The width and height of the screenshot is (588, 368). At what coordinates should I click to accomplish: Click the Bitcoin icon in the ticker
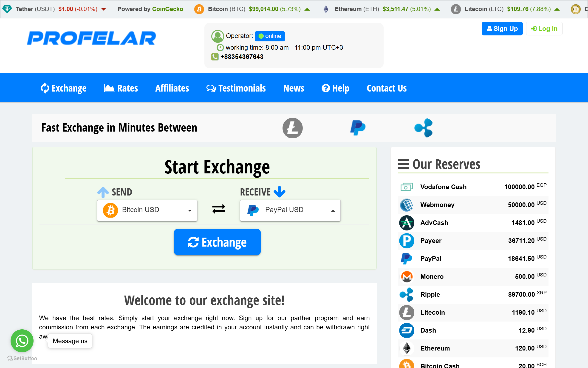coord(199,9)
